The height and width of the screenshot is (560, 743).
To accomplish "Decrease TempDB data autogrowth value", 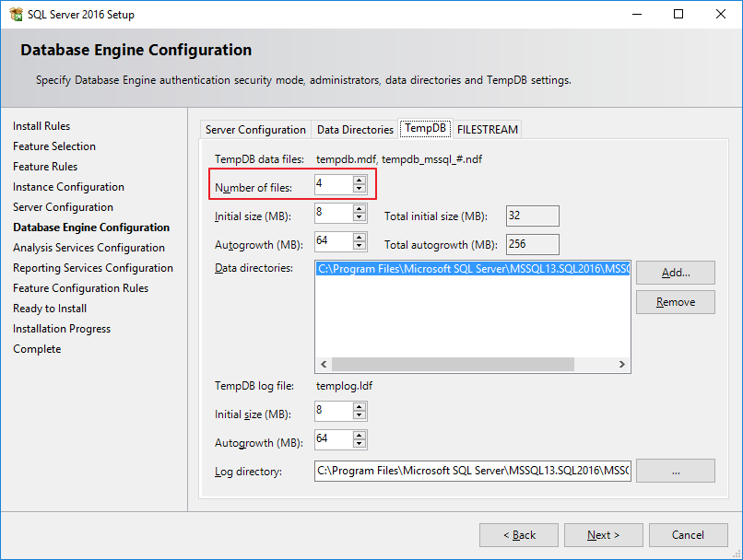I will pyautogui.click(x=360, y=245).
